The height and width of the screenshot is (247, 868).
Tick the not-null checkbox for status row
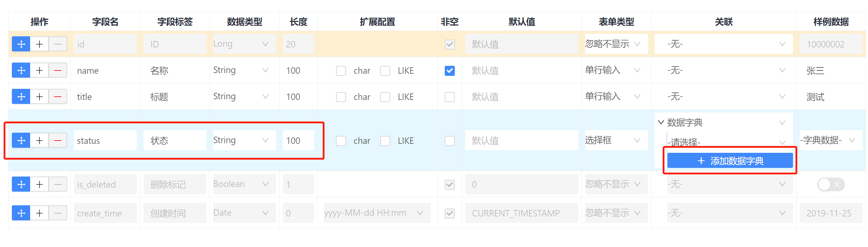[x=450, y=141]
